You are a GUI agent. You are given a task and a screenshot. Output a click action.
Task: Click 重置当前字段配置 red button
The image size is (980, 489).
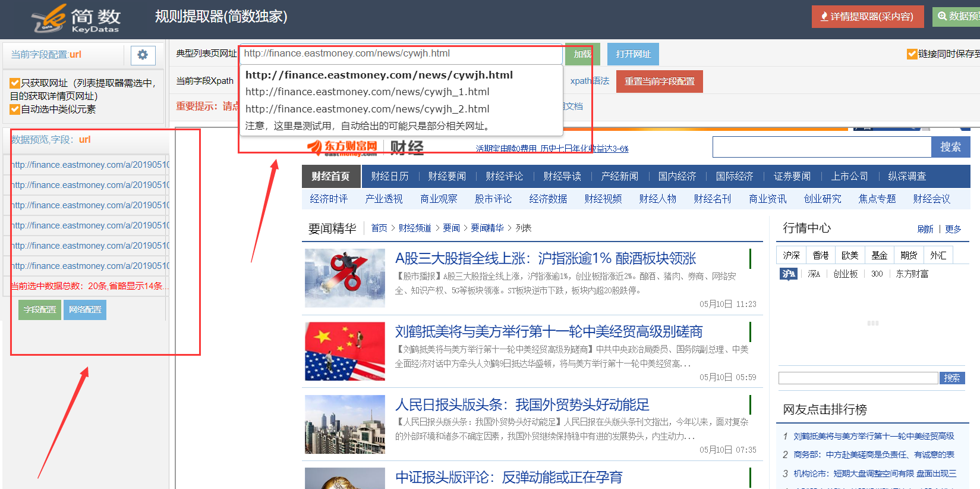[x=660, y=81]
